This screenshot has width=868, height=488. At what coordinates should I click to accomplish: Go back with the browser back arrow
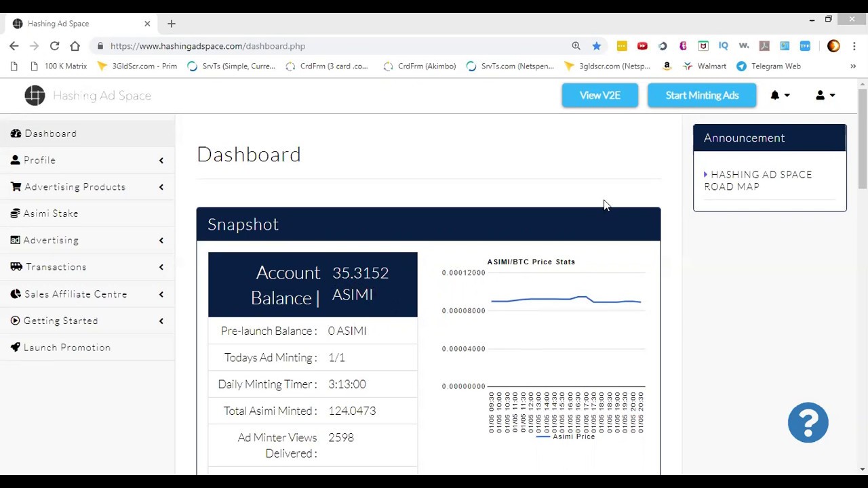click(x=14, y=46)
